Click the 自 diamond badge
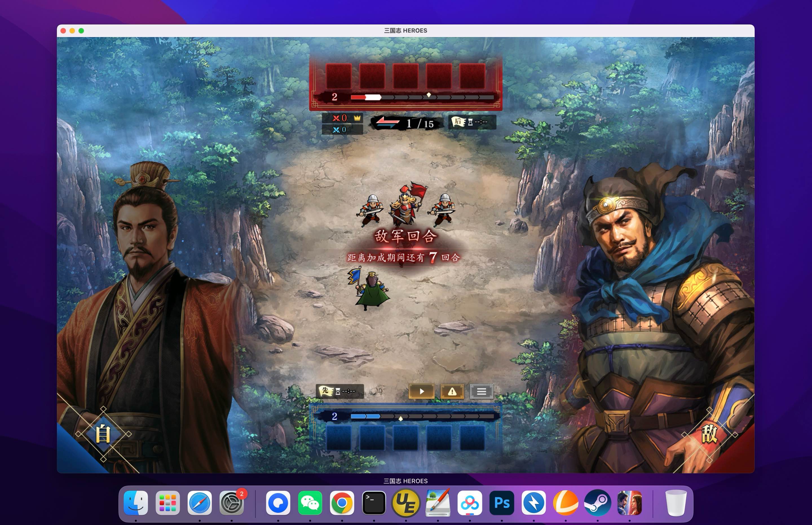Screen dimensions: 812x525 [x=103, y=434]
